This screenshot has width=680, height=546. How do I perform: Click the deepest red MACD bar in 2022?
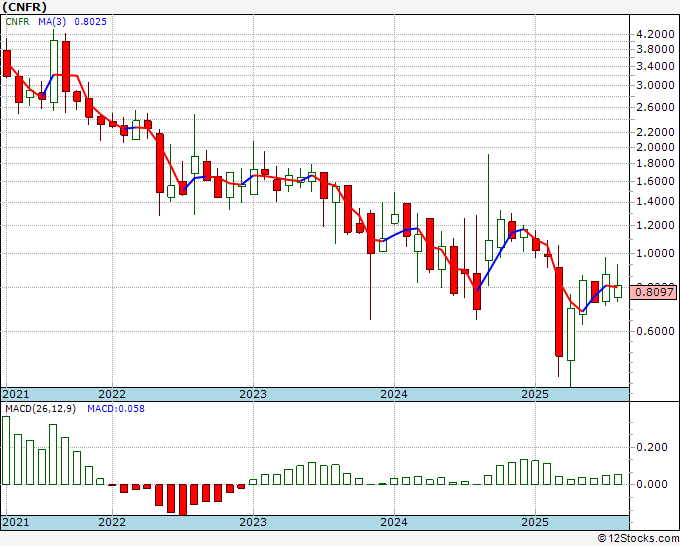[x=183, y=500]
